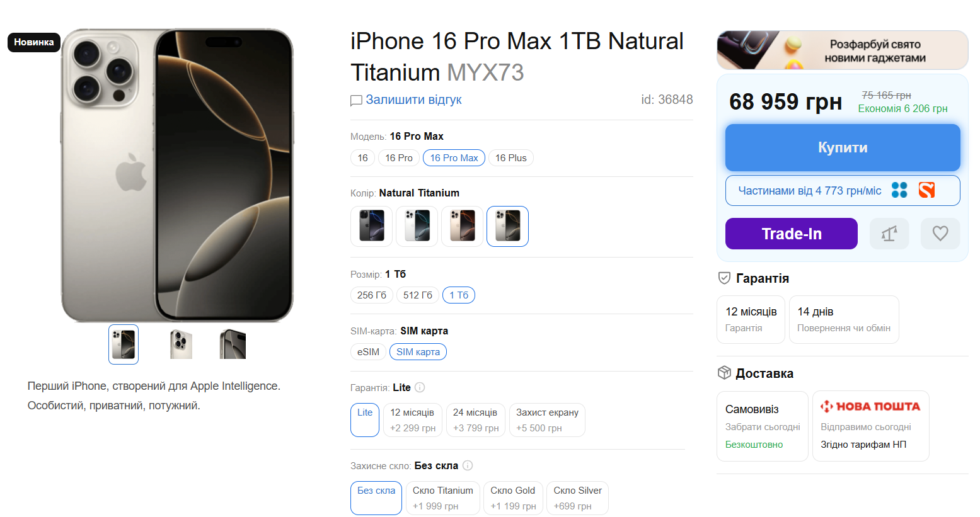Click the review speech bubble icon
This screenshot has width=980, height=517.
(356, 100)
